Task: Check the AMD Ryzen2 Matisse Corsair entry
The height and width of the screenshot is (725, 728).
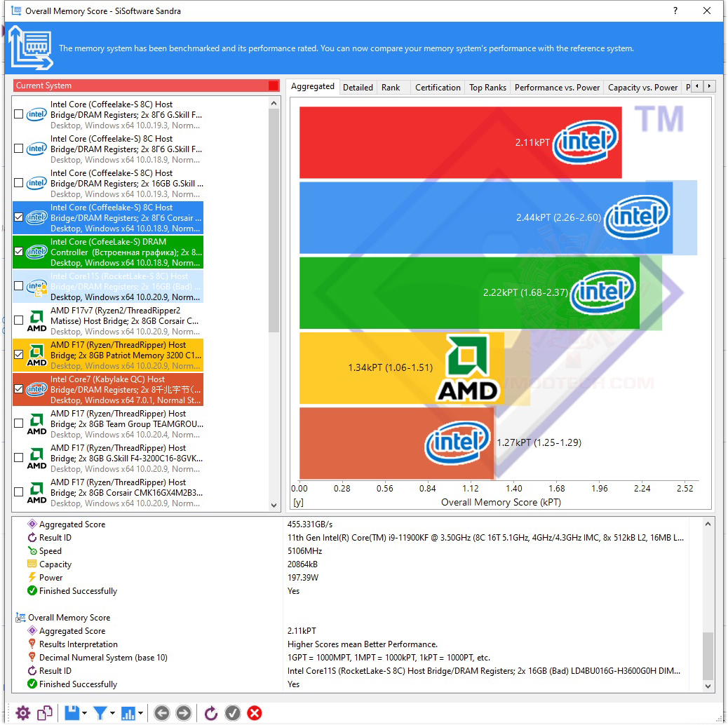Action: coord(18,320)
